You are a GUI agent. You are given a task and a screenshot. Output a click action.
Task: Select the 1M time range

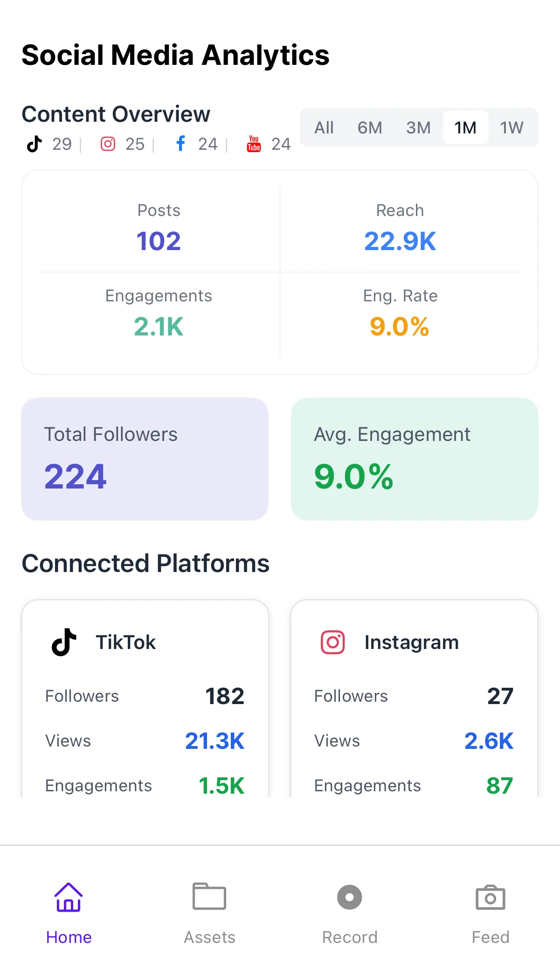(465, 128)
